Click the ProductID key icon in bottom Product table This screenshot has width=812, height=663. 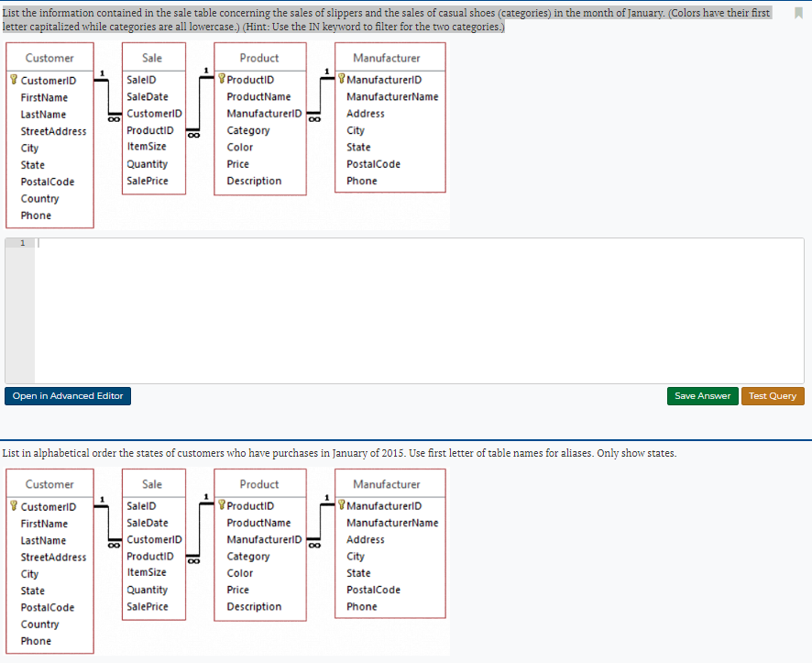(221, 505)
